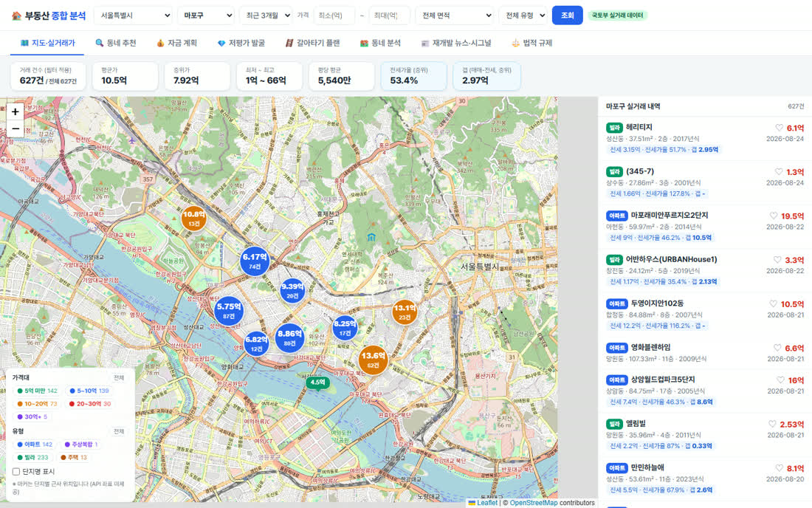Switch to the 저평가 발굴 tab
Viewport: 812px width, 508px height.
(x=241, y=43)
